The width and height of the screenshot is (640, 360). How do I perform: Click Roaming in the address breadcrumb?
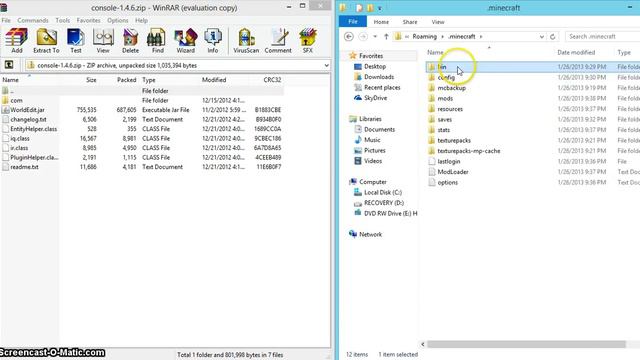(x=424, y=36)
